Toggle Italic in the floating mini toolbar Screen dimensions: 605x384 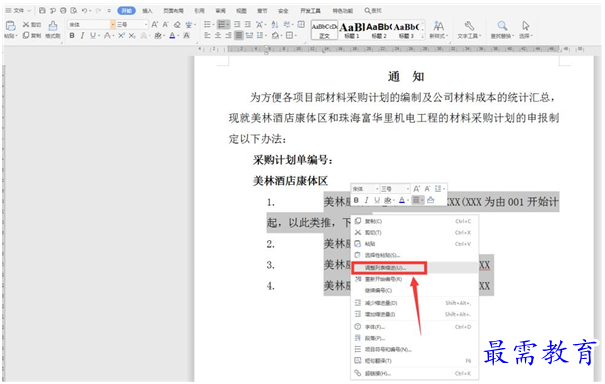367,200
